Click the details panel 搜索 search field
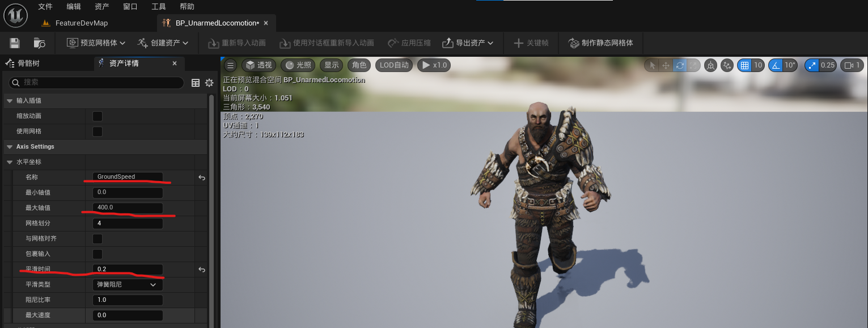This screenshot has height=328, width=868. pyautogui.click(x=96, y=83)
